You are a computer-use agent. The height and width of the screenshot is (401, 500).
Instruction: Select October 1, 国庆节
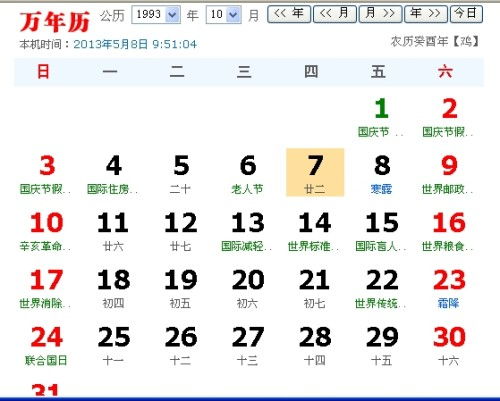click(x=381, y=117)
